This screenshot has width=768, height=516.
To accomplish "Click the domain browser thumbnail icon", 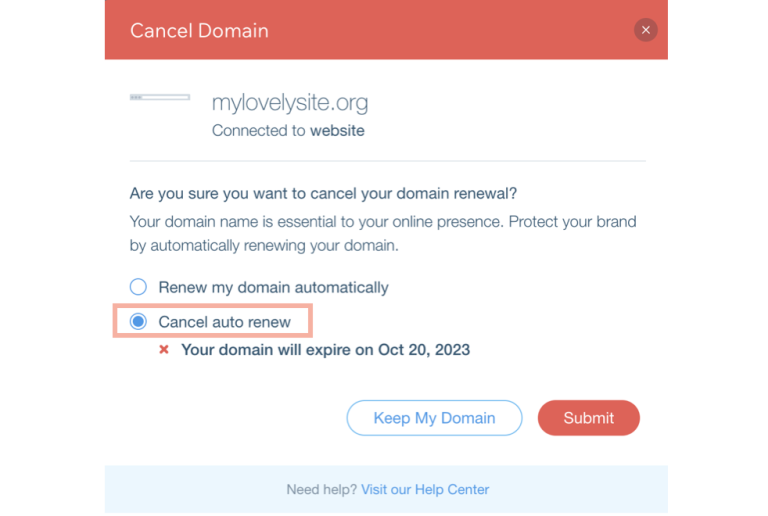I will pos(160,97).
